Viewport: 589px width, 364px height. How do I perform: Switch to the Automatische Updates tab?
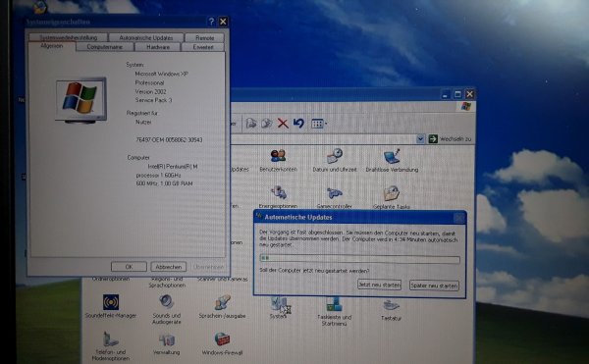pyautogui.click(x=146, y=37)
